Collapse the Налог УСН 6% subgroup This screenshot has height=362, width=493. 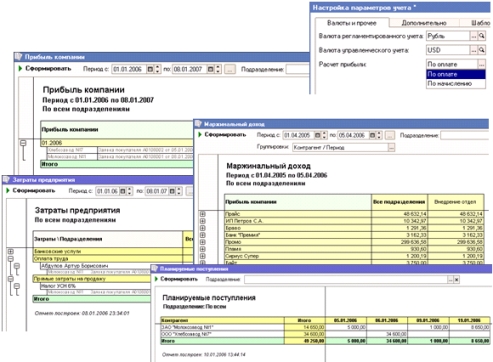click(17, 286)
